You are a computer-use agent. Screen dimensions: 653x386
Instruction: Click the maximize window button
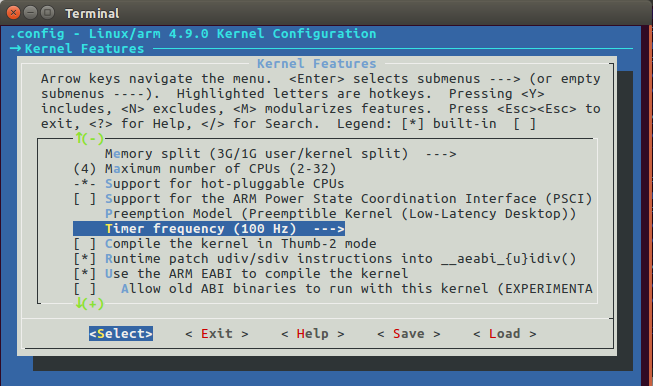coord(47,13)
